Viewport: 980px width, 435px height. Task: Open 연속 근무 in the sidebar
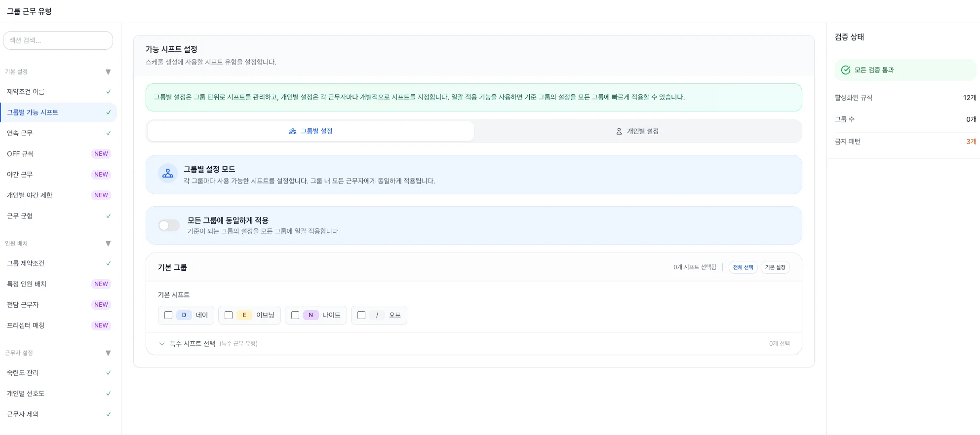coord(58,133)
